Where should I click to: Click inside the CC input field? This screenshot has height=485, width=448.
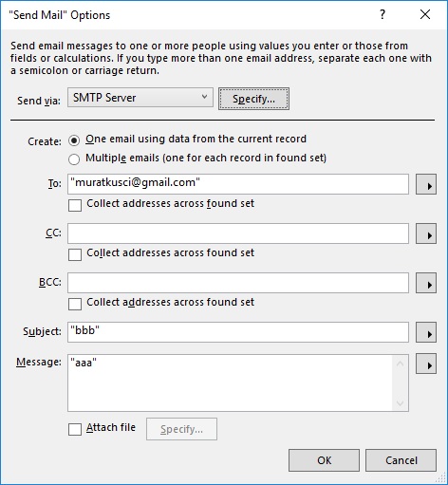click(x=238, y=233)
